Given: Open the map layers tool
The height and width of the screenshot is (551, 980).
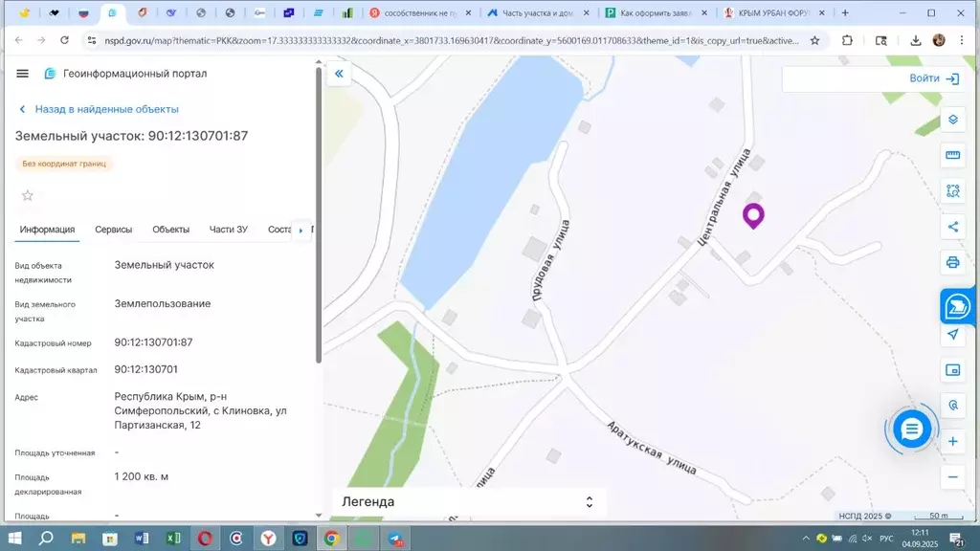Looking at the screenshot, I should (952, 120).
